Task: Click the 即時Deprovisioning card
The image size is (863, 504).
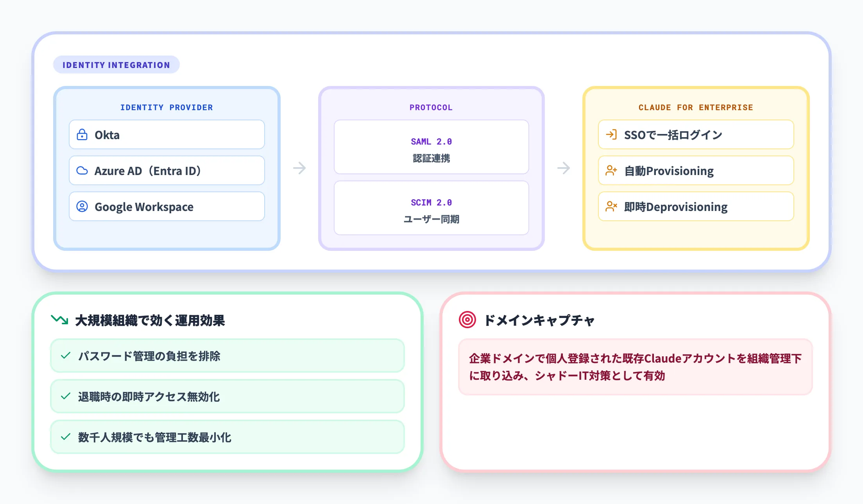Action: tap(696, 206)
